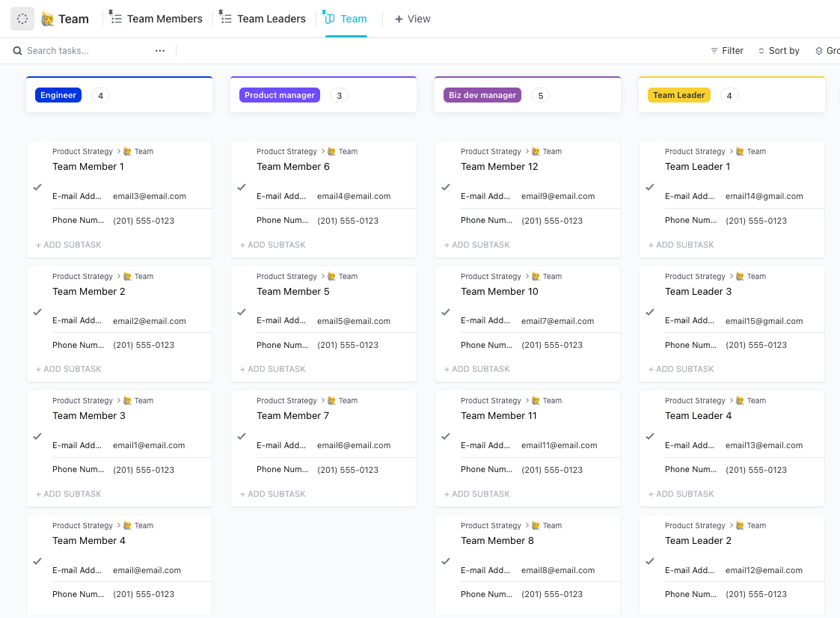Click the board icon on Team tab

pos(329,18)
